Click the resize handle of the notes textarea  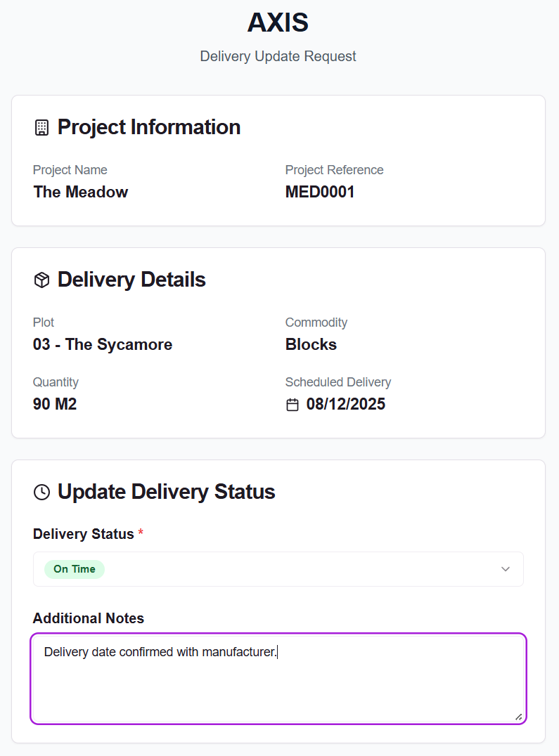(x=518, y=717)
